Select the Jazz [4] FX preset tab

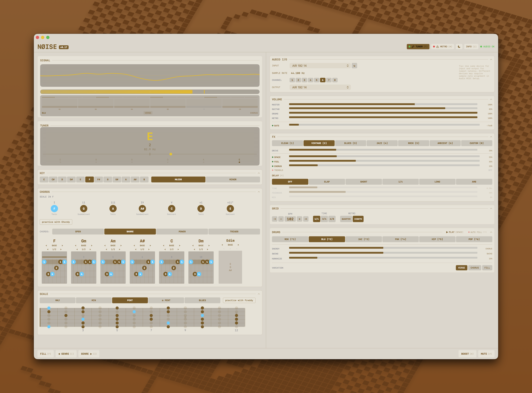click(382, 143)
